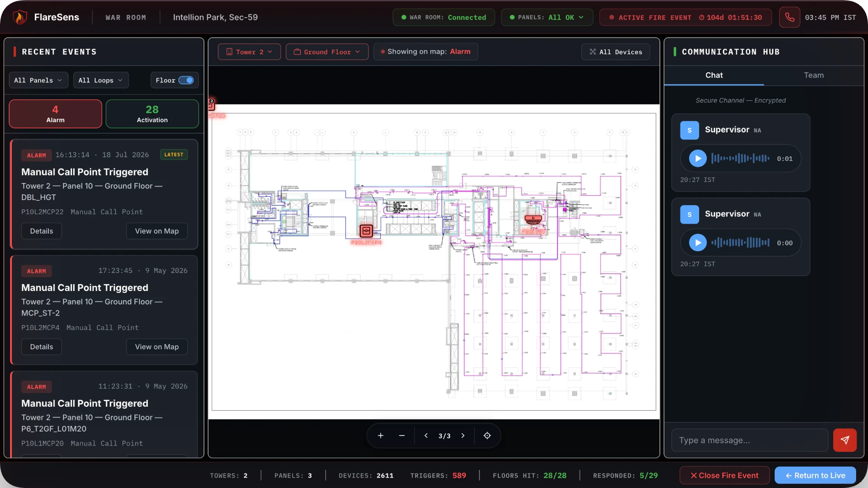Go to the next floor plan page
The height and width of the screenshot is (488, 868).
pyautogui.click(x=463, y=436)
